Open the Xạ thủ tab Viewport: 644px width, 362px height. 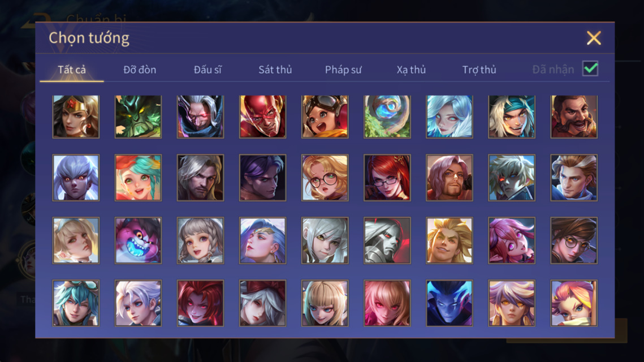pos(411,70)
